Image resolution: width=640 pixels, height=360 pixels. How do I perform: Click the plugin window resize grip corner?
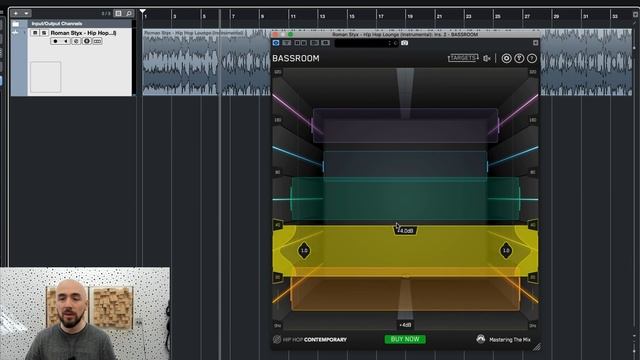point(536,347)
